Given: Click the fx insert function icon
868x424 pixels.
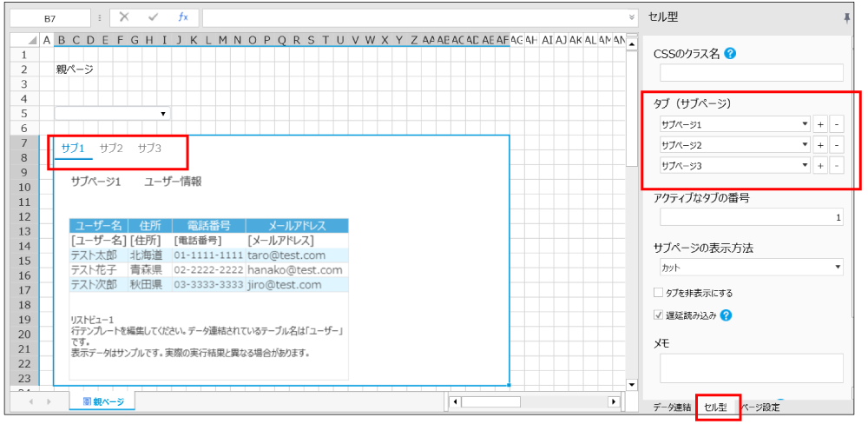Looking at the screenshot, I should (182, 17).
